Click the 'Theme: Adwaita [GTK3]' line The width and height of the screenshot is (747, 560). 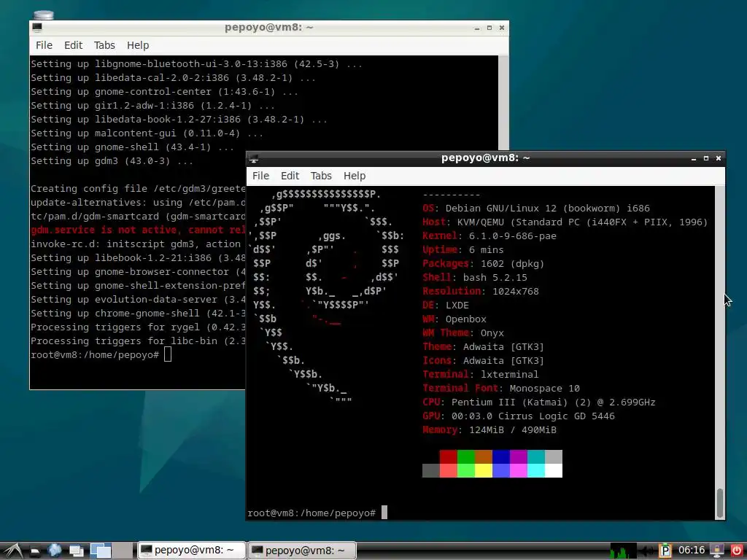[483, 346]
